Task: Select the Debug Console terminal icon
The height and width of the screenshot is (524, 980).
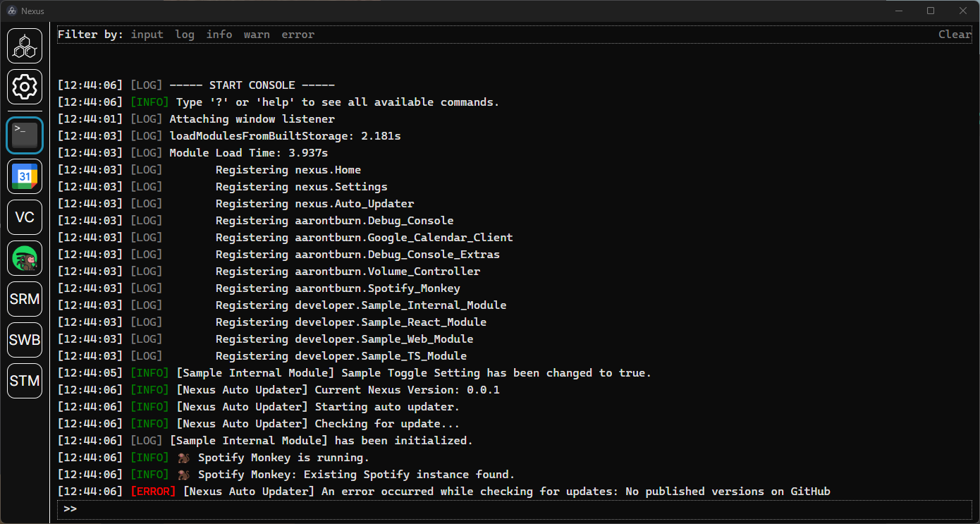Action: (x=25, y=135)
